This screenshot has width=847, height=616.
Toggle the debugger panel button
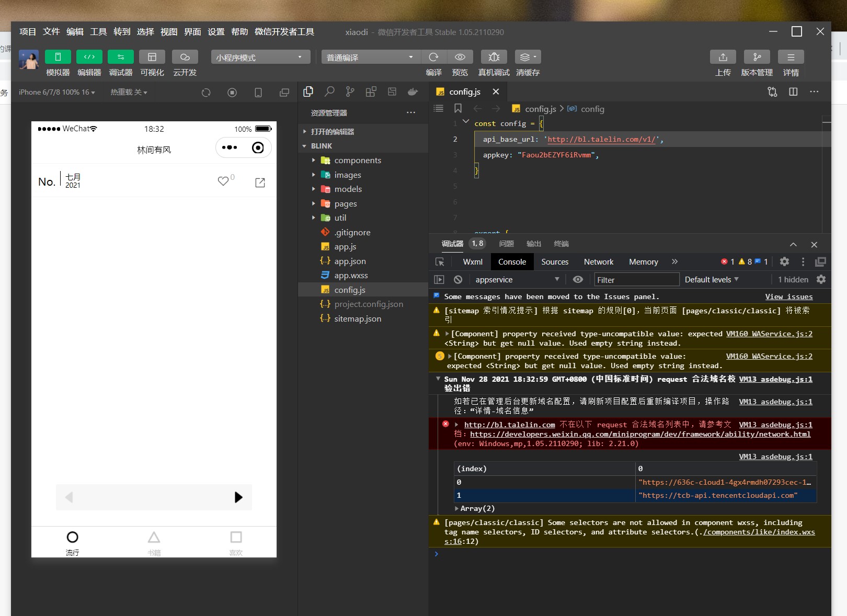click(x=121, y=57)
